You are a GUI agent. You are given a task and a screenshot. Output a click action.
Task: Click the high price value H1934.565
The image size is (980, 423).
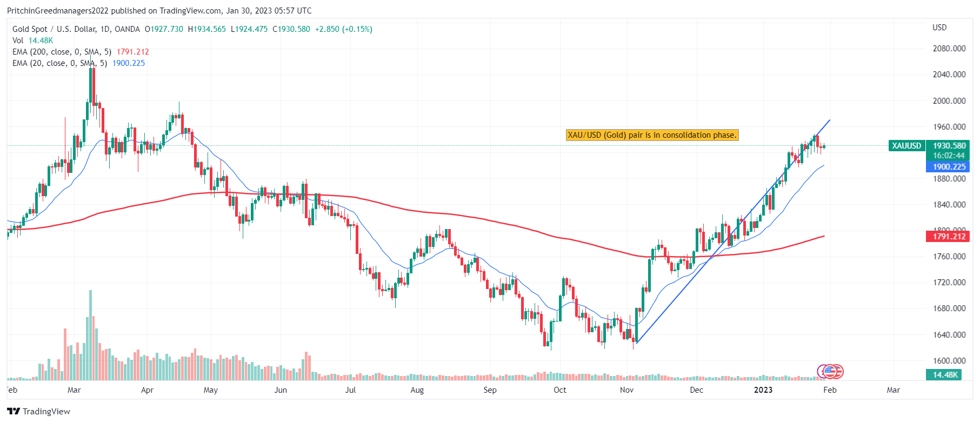pos(206,29)
